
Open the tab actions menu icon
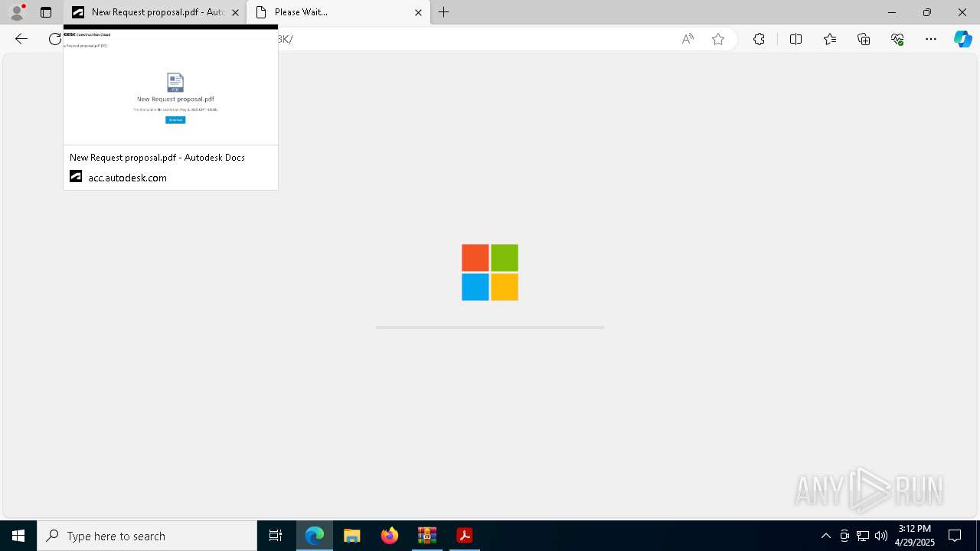tap(46, 12)
